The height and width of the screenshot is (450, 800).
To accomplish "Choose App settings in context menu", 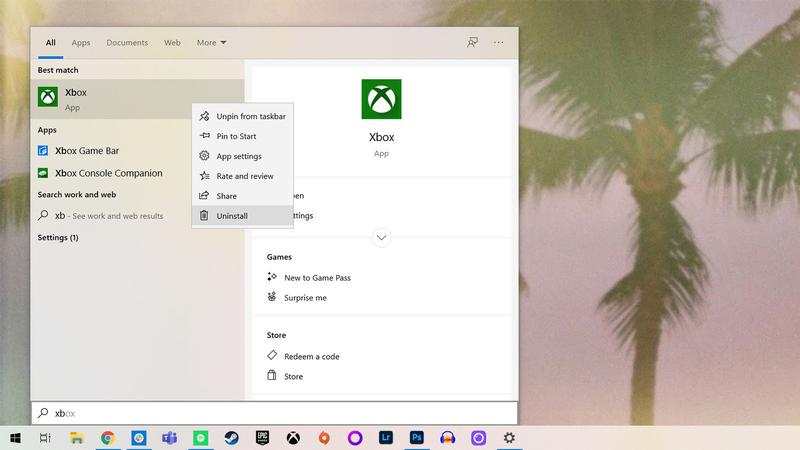I will pyautogui.click(x=242, y=156).
